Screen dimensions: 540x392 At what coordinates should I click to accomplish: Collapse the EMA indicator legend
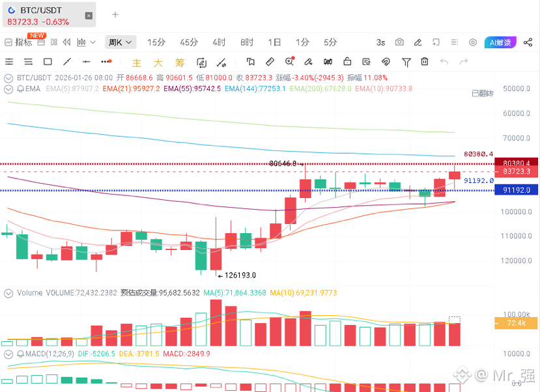(8, 89)
